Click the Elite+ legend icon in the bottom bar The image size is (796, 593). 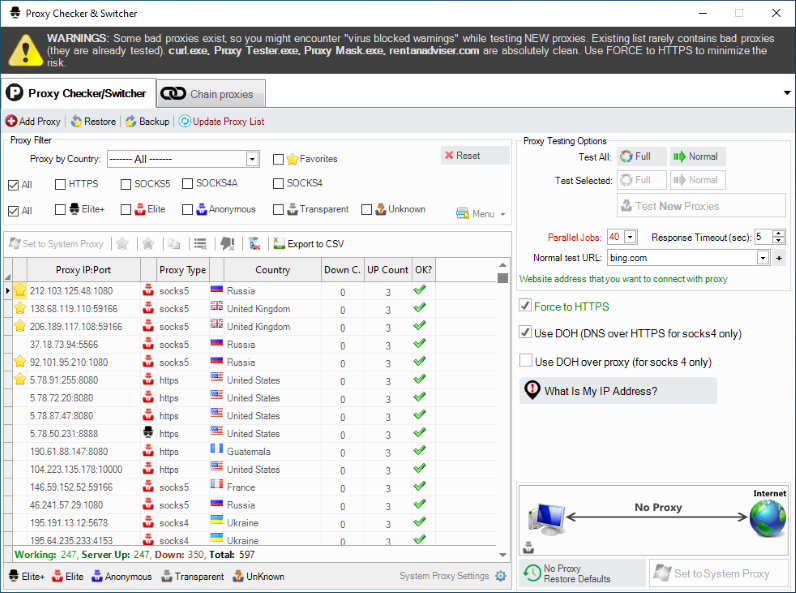point(14,576)
